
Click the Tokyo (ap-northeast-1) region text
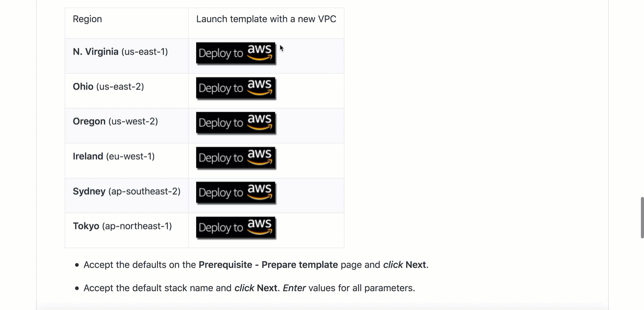point(122,226)
